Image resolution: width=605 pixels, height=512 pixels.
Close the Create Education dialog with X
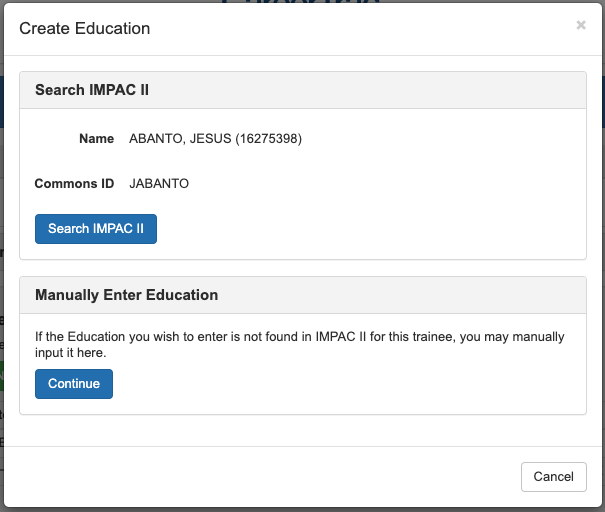point(581,26)
